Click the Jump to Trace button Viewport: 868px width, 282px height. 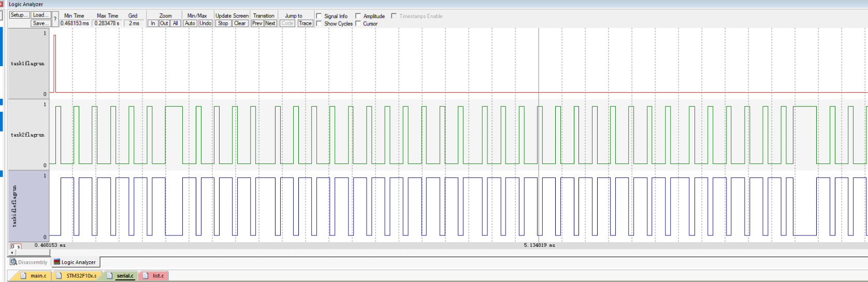click(x=306, y=23)
